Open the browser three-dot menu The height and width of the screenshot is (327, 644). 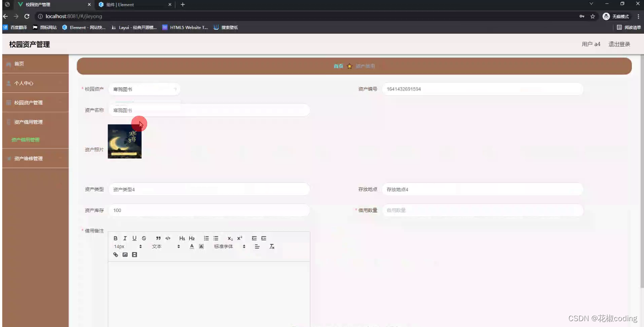point(638,16)
